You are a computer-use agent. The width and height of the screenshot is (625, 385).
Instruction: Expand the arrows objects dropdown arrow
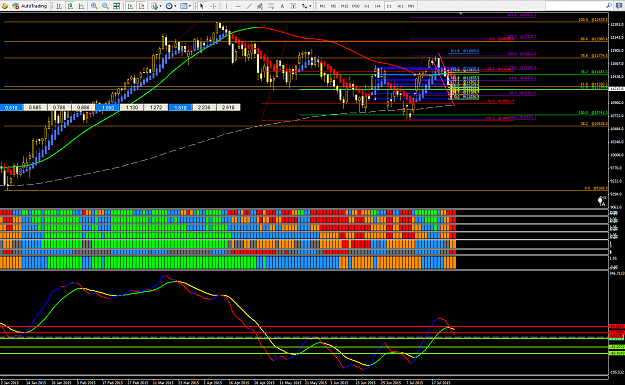tap(311, 6)
